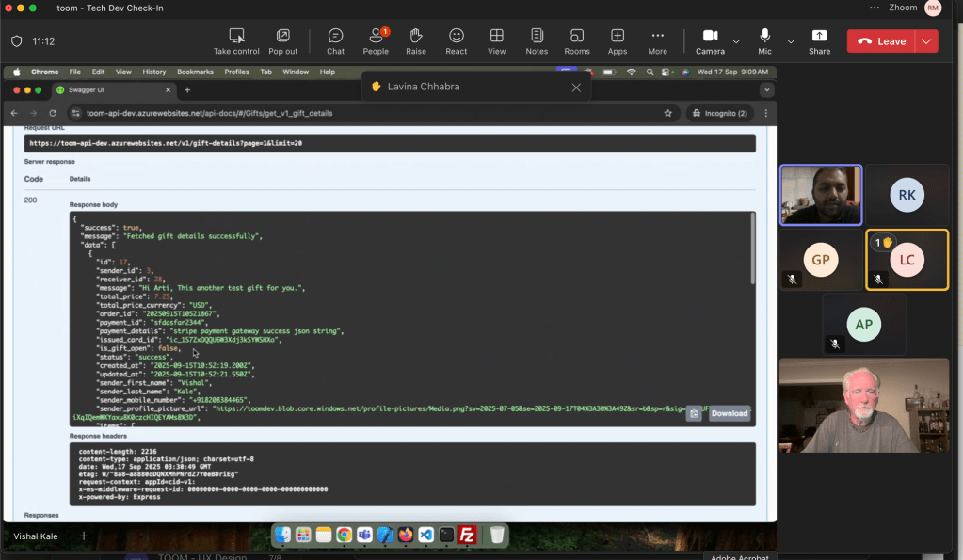Click the red Leave button
963x560 pixels.
pos(881,41)
